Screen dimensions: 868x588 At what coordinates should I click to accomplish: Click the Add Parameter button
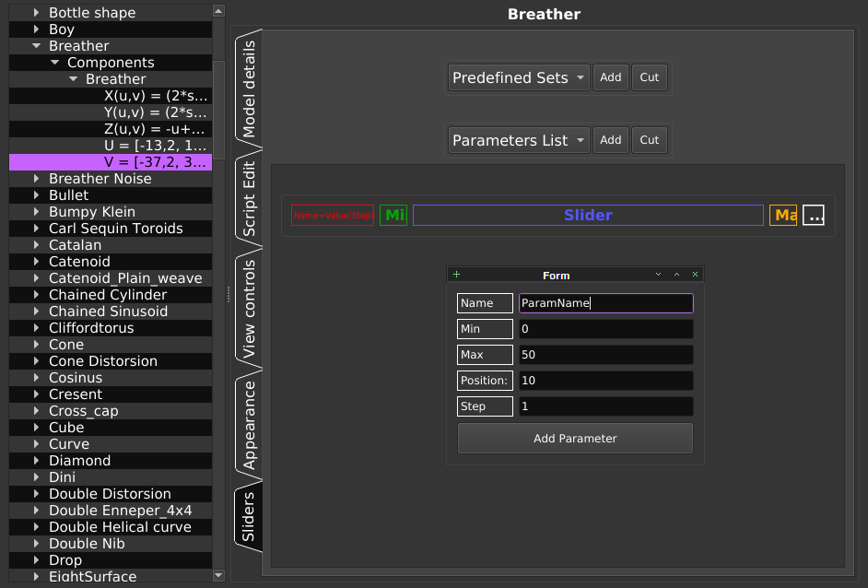coord(575,439)
